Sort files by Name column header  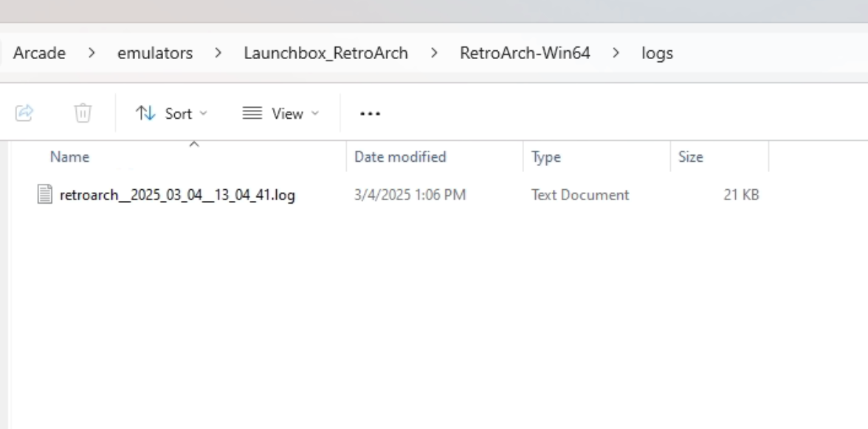click(69, 157)
